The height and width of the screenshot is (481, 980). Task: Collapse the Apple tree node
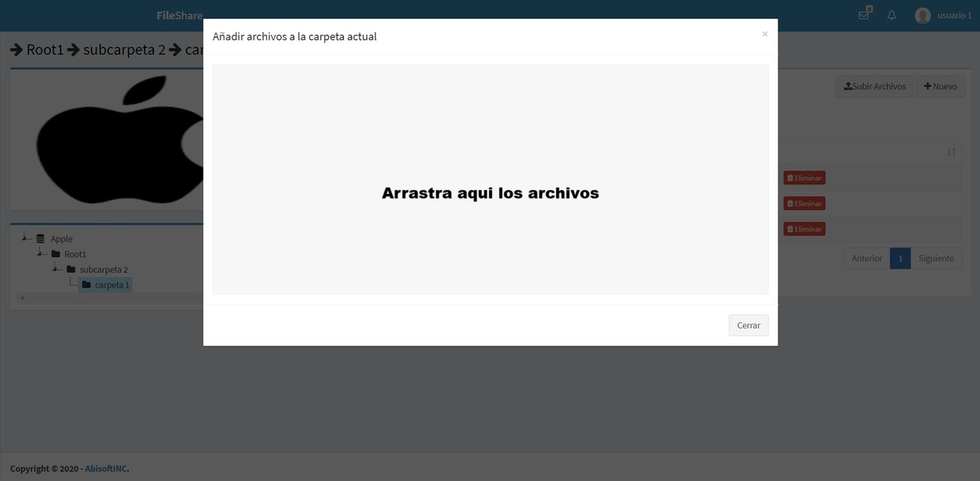click(25, 237)
